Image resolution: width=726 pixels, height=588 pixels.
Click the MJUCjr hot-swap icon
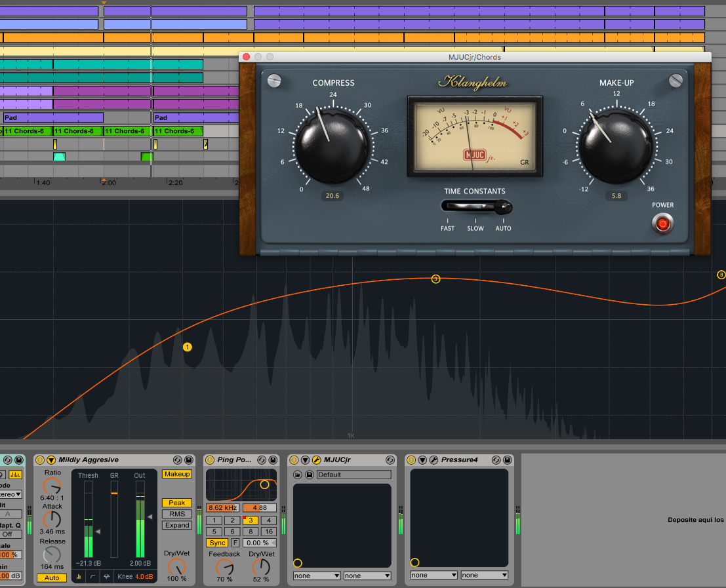[390, 460]
